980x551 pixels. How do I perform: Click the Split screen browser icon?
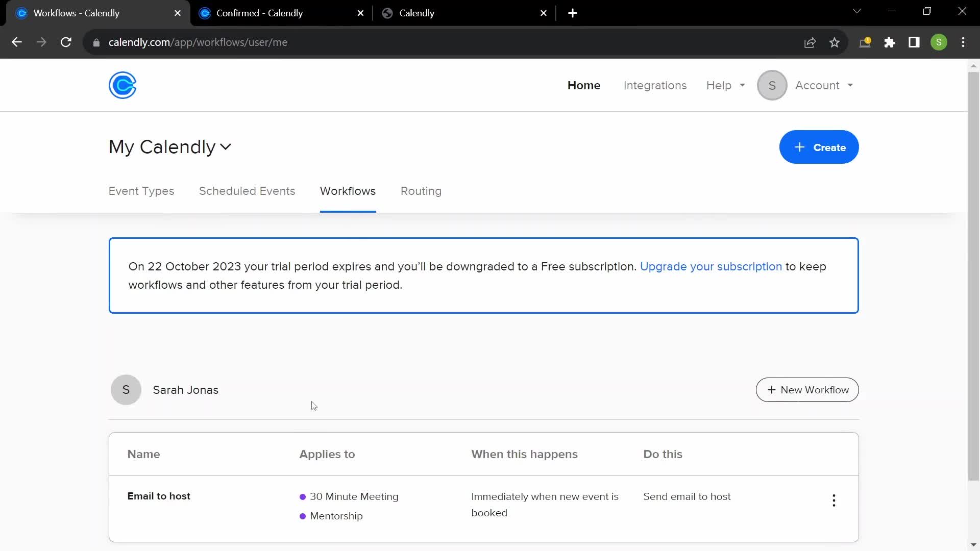pos(915,42)
